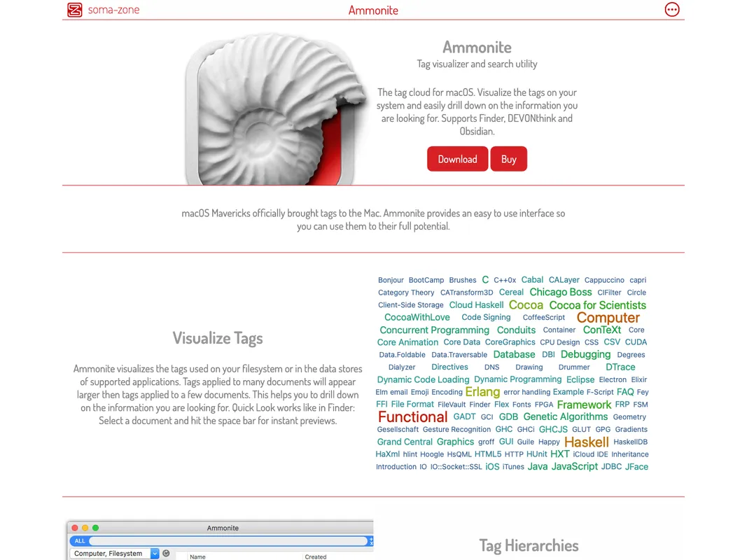Click the Download button

[457, 159]
